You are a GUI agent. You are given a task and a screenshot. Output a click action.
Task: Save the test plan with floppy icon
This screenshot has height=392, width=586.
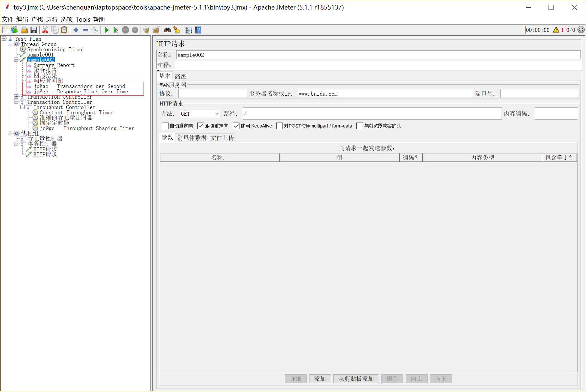pyautogui.click(x=34, y=30)
